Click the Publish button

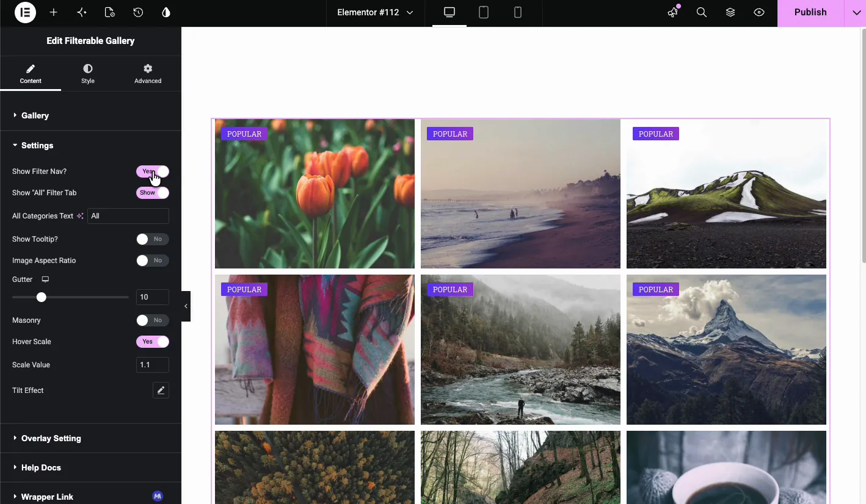coord(810,12)
